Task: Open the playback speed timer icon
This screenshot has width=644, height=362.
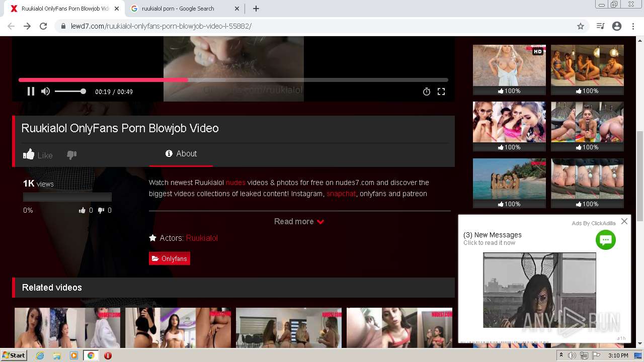Action: point(427,92)
